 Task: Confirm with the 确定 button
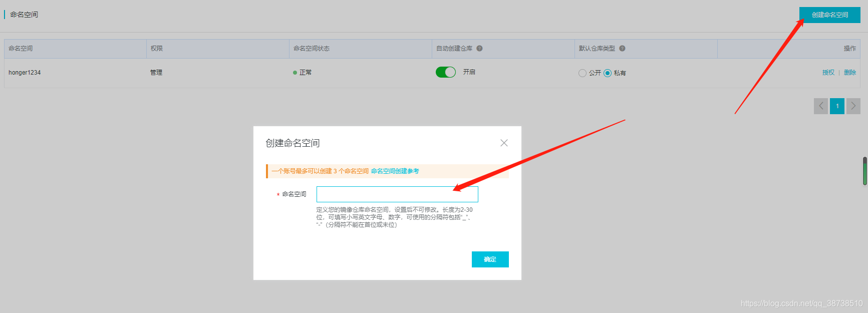click(490, 259)
